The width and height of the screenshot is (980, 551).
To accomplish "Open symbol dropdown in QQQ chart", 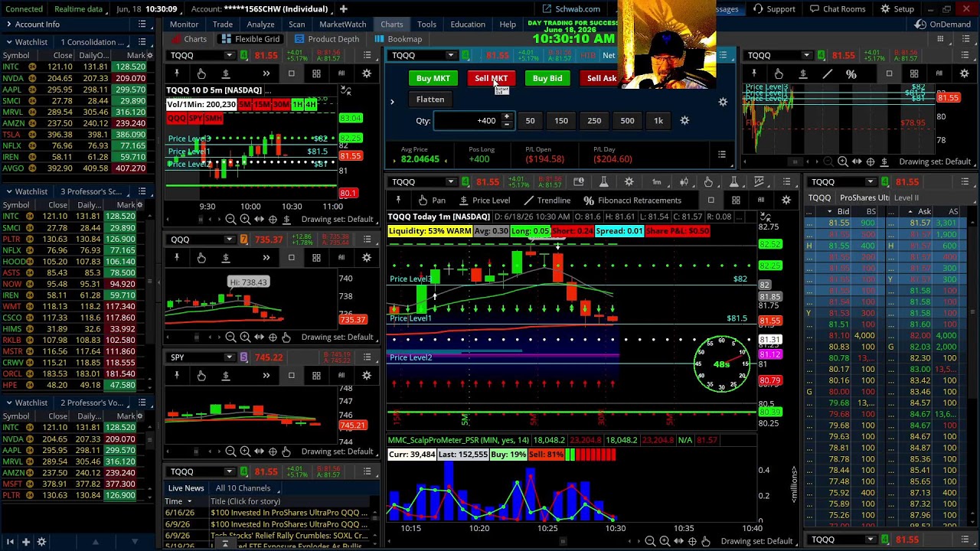I will click(x=229, y=240).
